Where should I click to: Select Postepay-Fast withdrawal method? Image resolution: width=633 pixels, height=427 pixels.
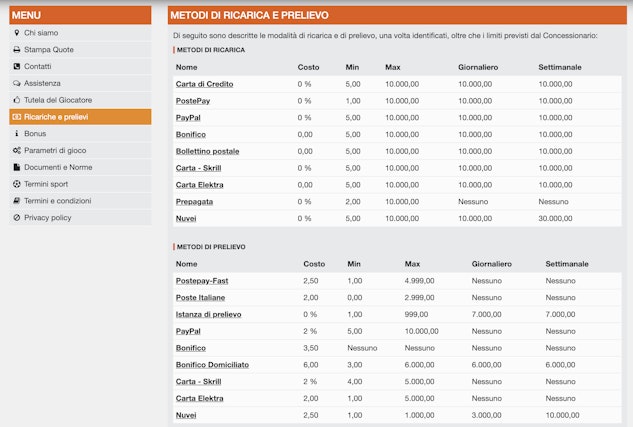click(x=201, y=281)
